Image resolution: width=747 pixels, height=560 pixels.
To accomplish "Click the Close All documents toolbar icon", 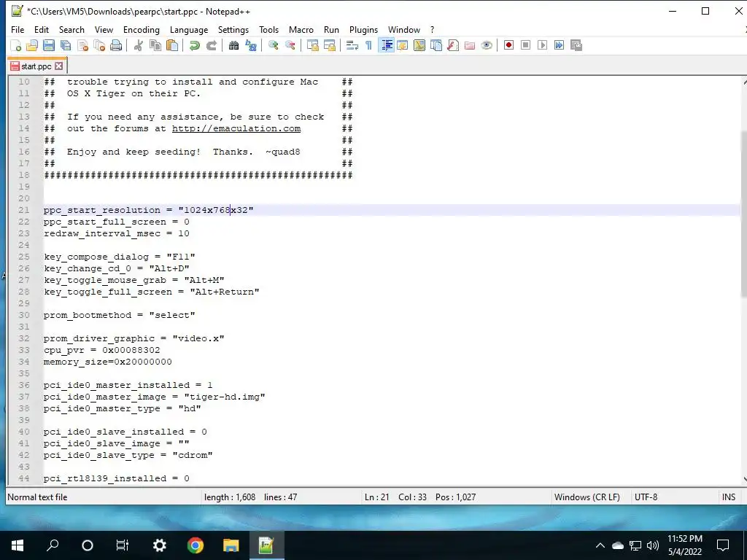I will tap(99, 46).
